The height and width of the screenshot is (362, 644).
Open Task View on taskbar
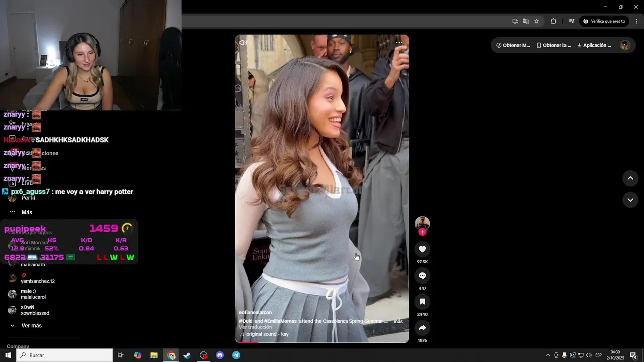[121, 355]
